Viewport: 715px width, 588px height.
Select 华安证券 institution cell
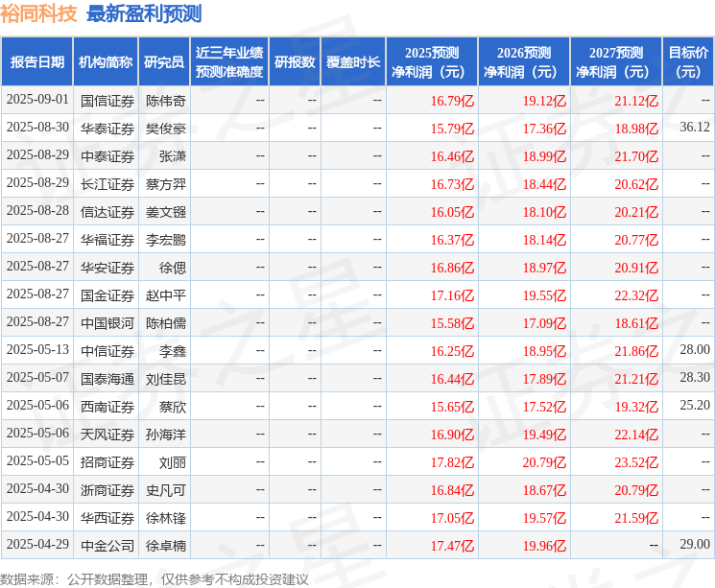pyautogui.click(x=107, y=267)
